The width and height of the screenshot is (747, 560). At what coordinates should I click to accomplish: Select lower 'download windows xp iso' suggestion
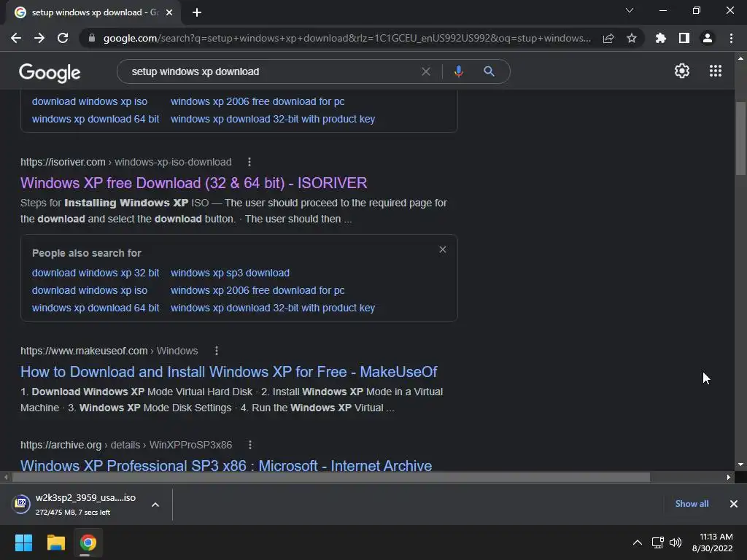coord(90,290)
